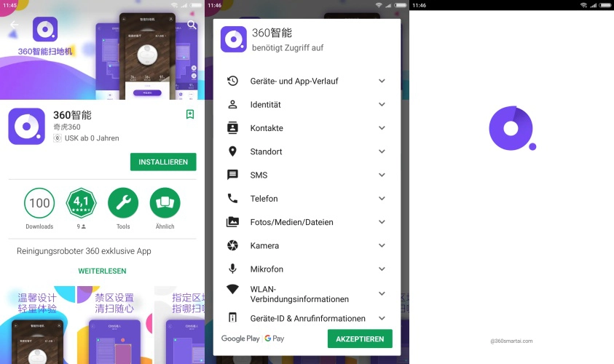Open the 温馨设计 screenshot thumbnail
Image resolution: width=614 pixels, height=364 pixels.
(x=37, y=325)
